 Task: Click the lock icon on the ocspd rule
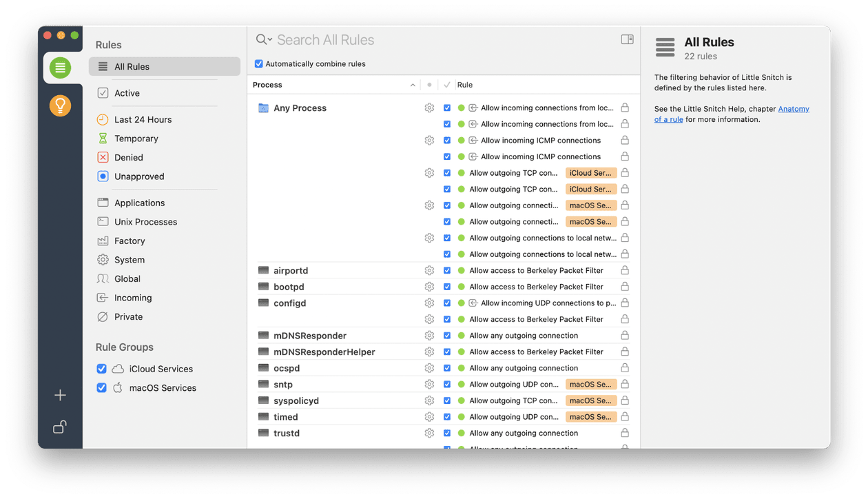click(625, 368)
